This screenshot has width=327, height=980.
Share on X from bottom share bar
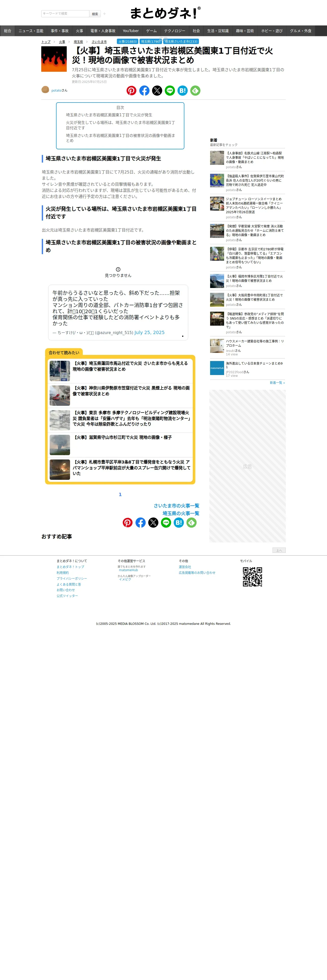click(153, 523)
